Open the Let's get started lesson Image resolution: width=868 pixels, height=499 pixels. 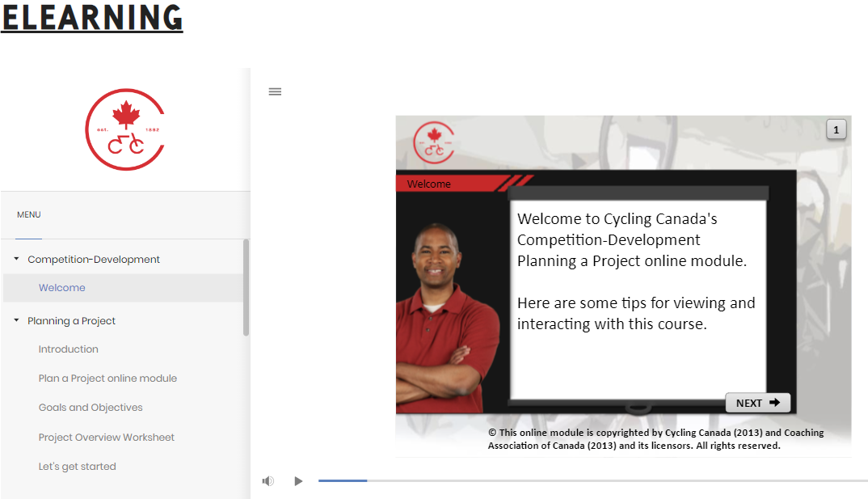78,467
